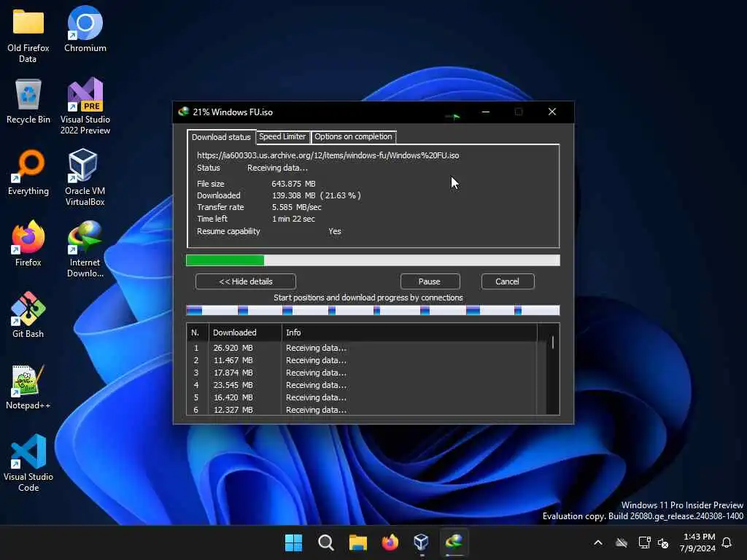Click the Status Receiving data text
Image resolution: width=747 pixels, height=560 pixels.
click(x=277, y=168)
